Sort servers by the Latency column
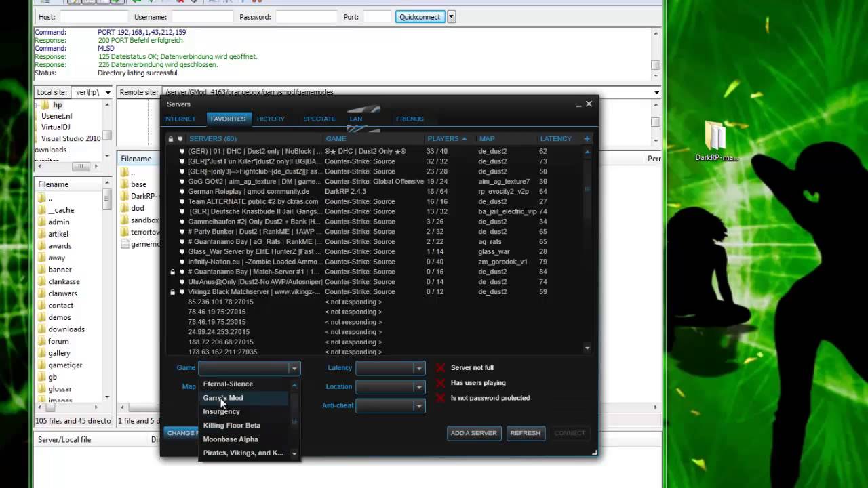Viewport: 868px width, 488px height. point(556,138)
